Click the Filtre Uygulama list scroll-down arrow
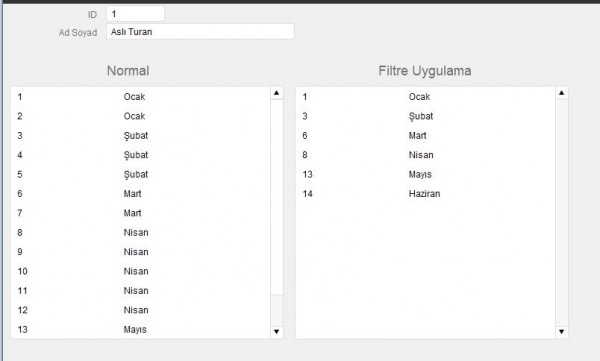 point(561,332)
